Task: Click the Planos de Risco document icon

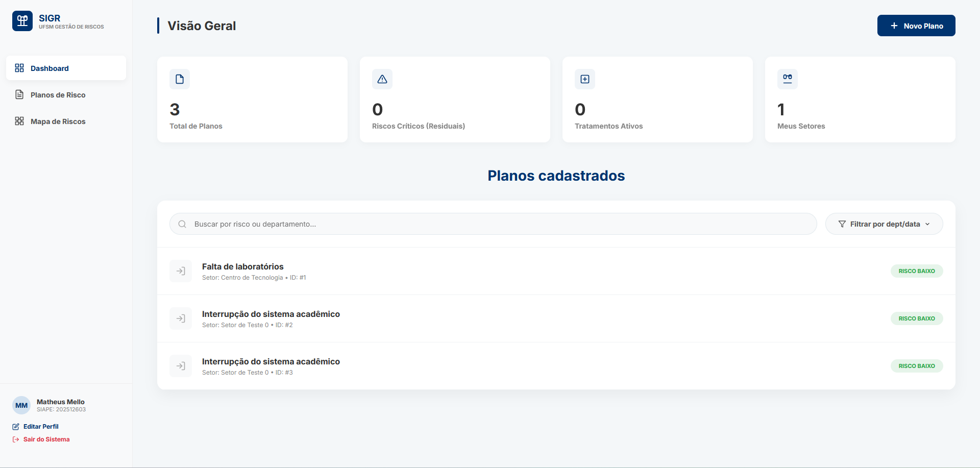Action: [19, 94]
